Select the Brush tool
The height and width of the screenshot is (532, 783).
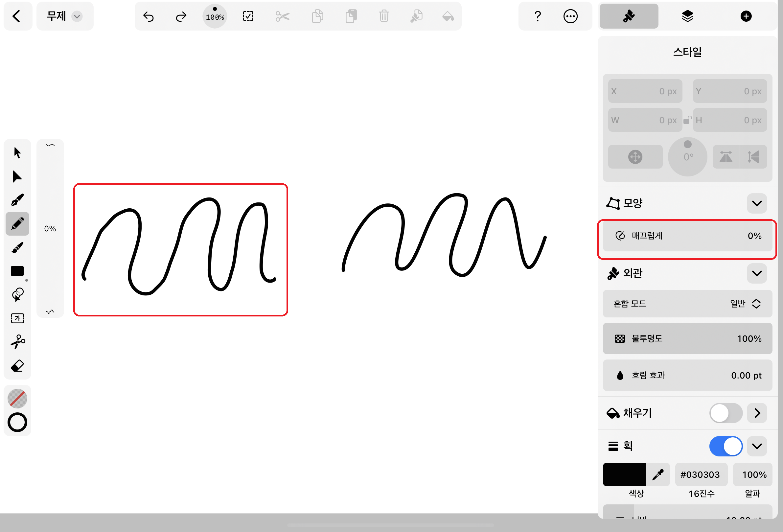click(17, 248)
